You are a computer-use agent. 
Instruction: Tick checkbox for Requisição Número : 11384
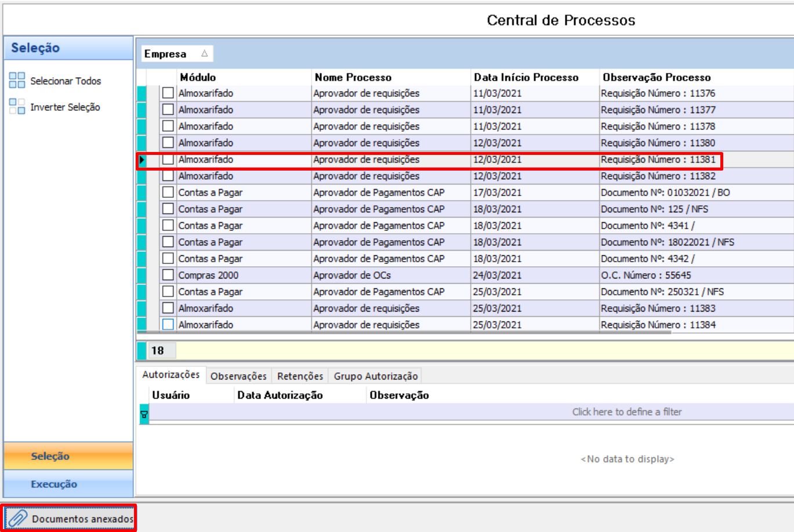click(168, 324)
